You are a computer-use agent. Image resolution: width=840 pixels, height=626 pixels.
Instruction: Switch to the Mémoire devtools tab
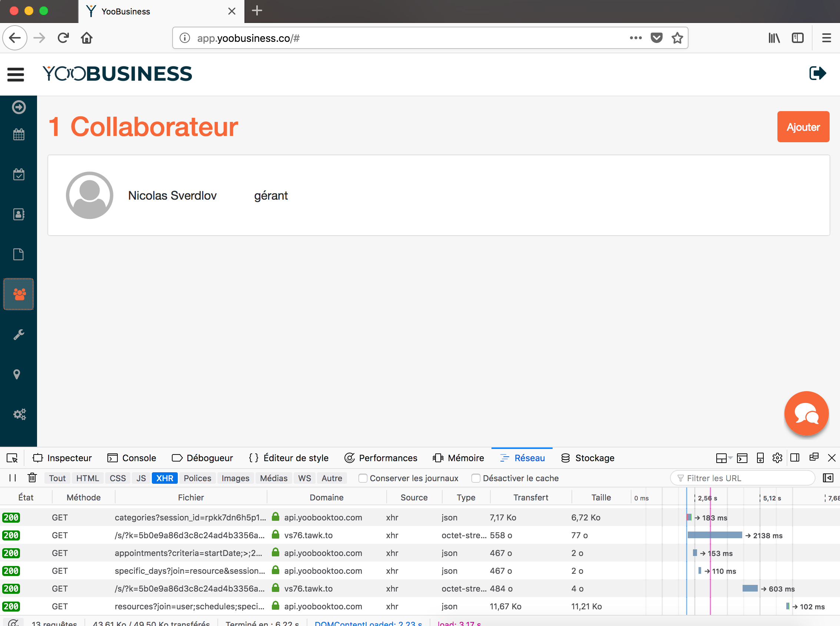(458, 458)
